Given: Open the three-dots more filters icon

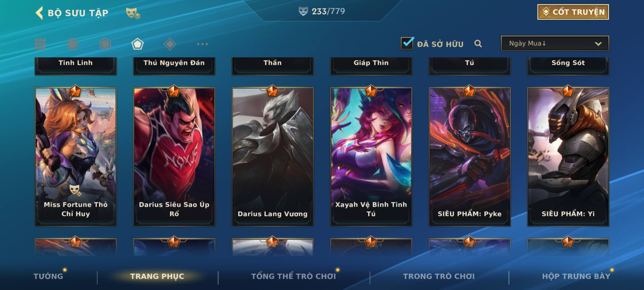Looking at the screenshot, I should click(x=202, y=44).
